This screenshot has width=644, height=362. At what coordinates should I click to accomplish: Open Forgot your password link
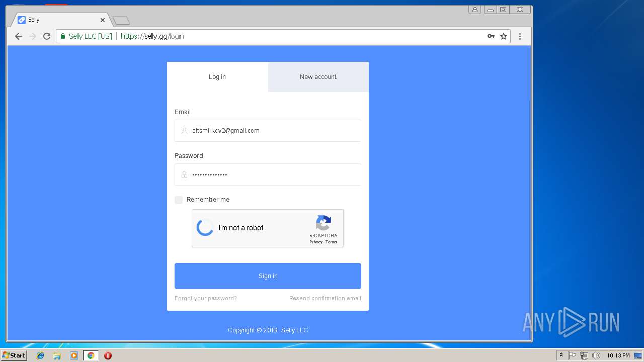pyautogui.click(x=206, y=298)
